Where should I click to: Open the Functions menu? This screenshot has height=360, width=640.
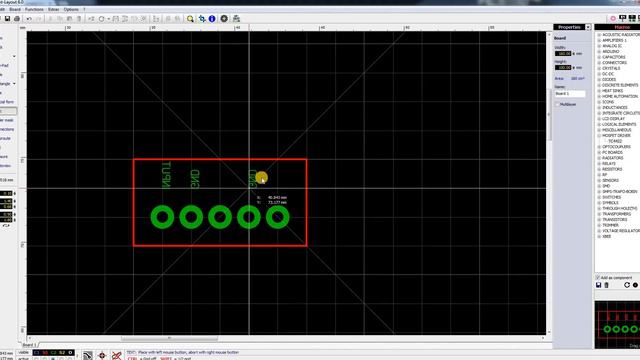pyautogui.click(x=34, y=9)
